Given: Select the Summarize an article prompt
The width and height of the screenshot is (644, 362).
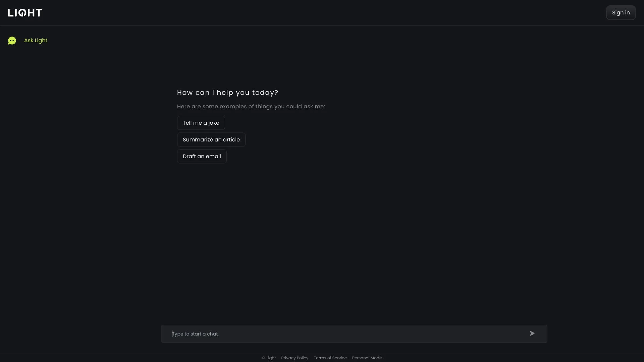Looking at the screenshot, I should pyautogui.click(x=211, y=139).
